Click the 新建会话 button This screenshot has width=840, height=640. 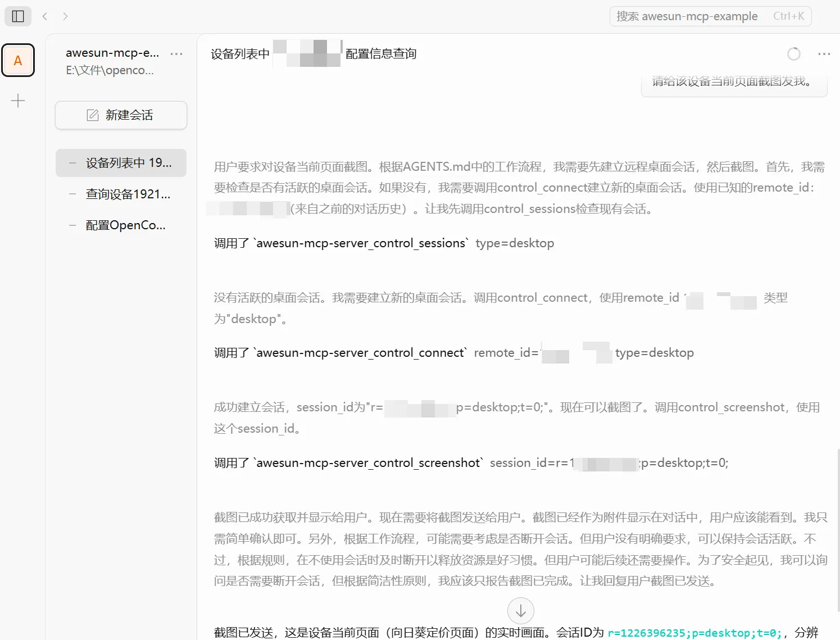(120, 115)
